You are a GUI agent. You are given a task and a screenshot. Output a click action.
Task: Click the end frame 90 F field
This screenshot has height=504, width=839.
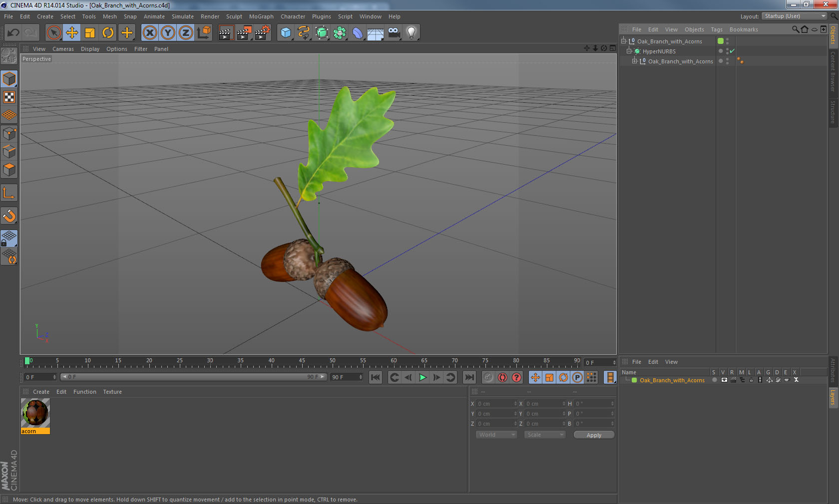tap(347, 377)
